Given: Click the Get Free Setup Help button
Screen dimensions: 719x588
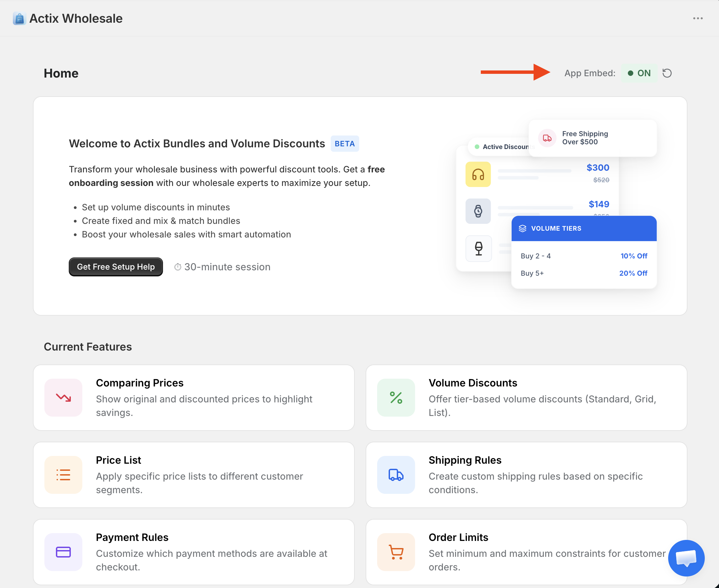Looking at the screenshot, I should tap(116, 267).
